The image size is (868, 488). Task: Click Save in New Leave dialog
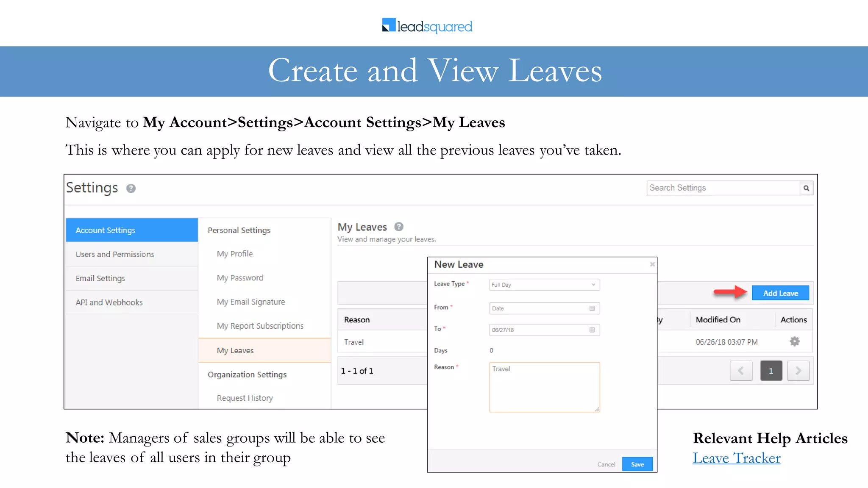click(637, 464)
